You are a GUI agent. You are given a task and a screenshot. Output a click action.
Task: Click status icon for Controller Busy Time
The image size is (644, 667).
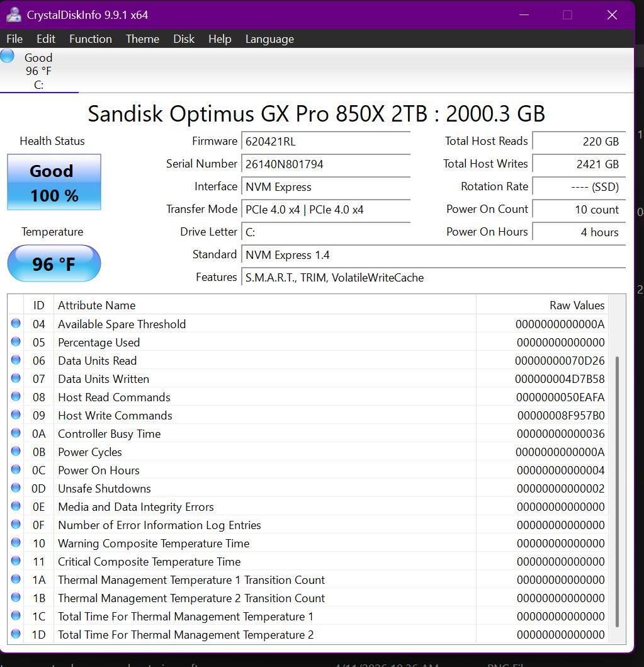coord(16,433)
